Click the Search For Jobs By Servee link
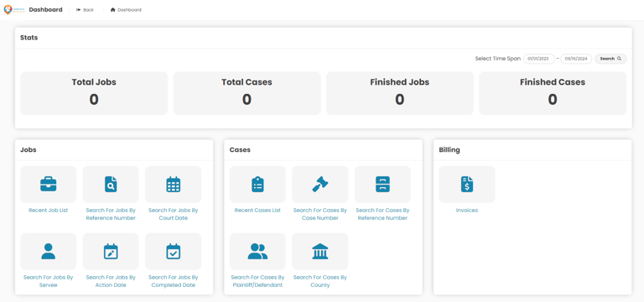The width and height of the screenshot is (644, 302). (48, 281)
